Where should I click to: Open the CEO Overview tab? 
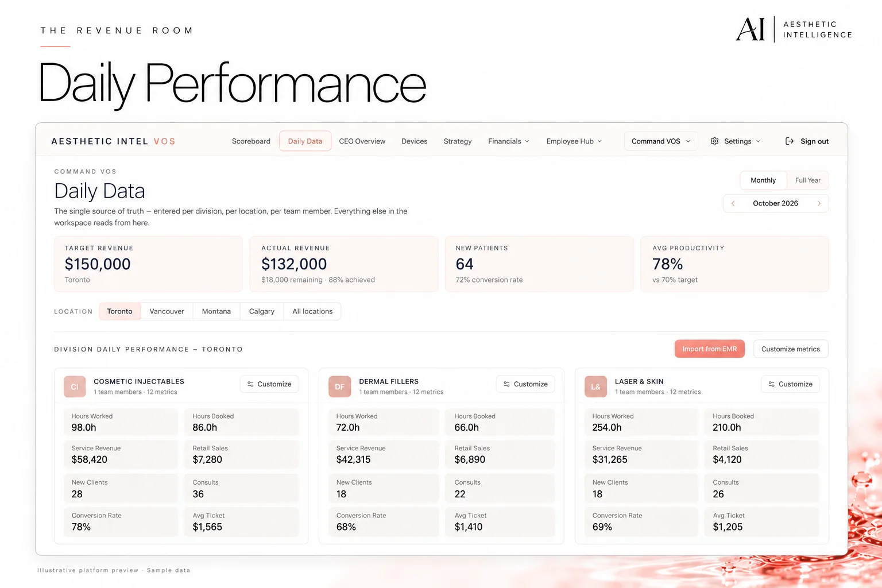point(362,141)
